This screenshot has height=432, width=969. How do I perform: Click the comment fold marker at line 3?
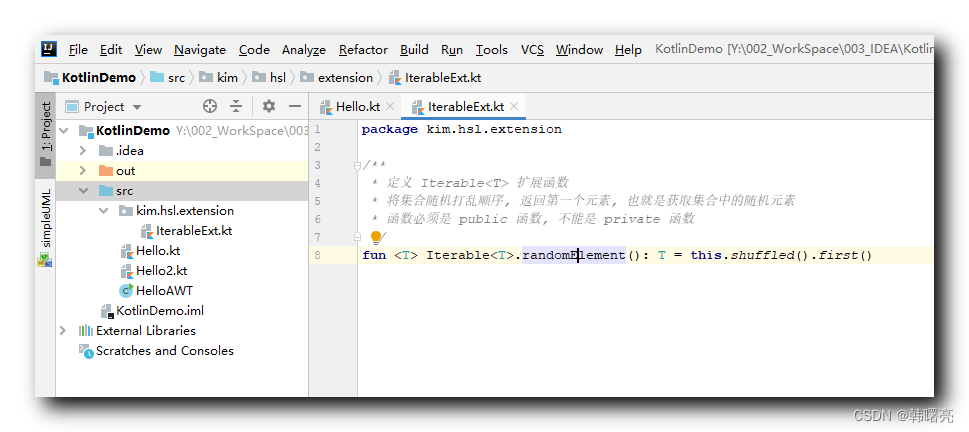pos(357,166)
